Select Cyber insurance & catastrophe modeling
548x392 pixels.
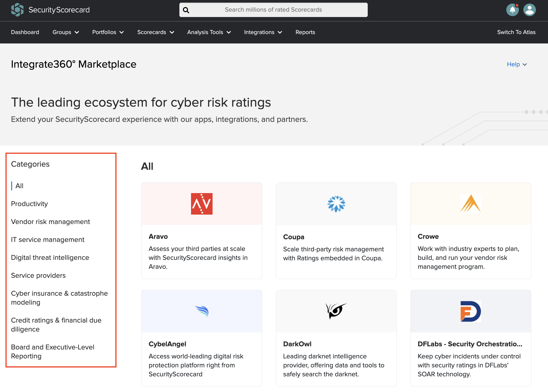(x=59, y=298)
